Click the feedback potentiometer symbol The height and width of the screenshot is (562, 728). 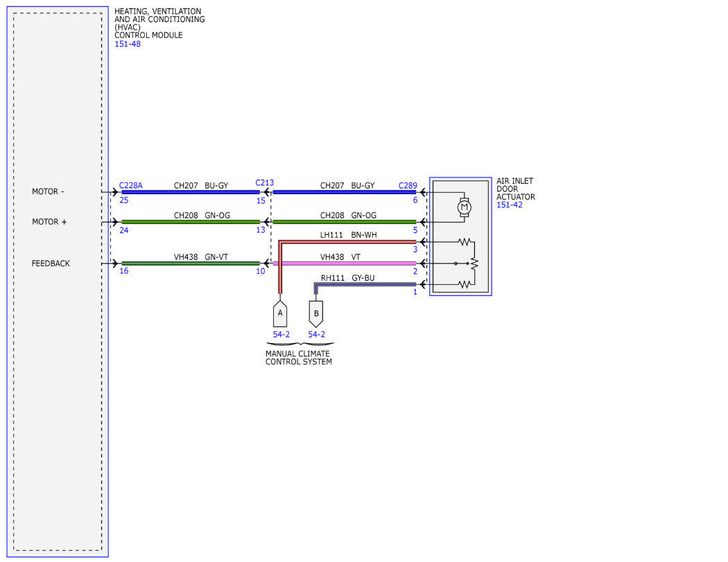coord(474,263)
